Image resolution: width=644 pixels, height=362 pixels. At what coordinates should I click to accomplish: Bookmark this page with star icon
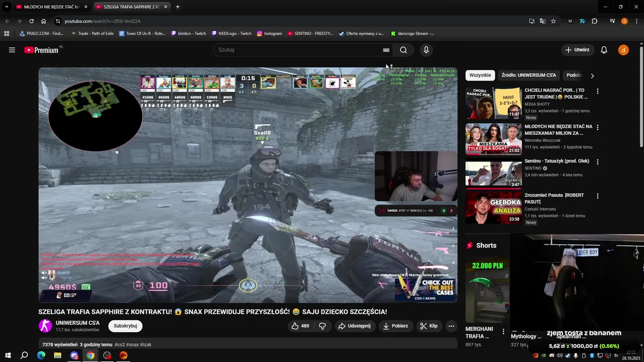pyautogui.click(x=553, y=21)
